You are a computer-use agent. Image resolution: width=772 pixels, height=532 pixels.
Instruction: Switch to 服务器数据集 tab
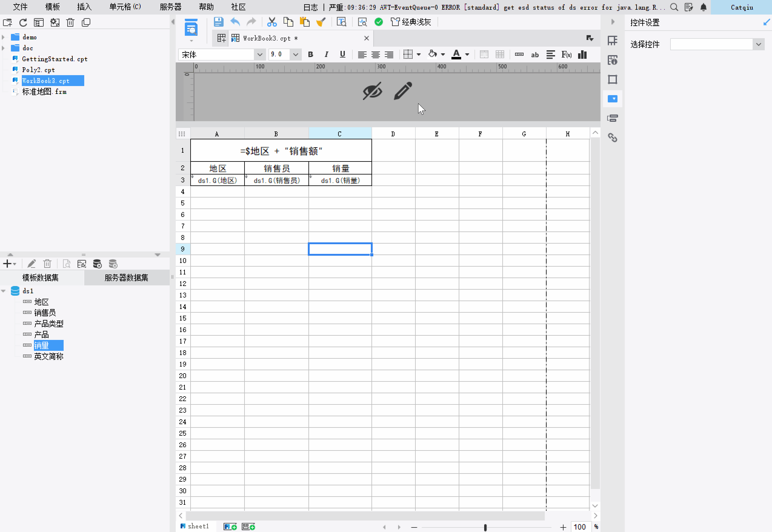click(x=126, y=278)
